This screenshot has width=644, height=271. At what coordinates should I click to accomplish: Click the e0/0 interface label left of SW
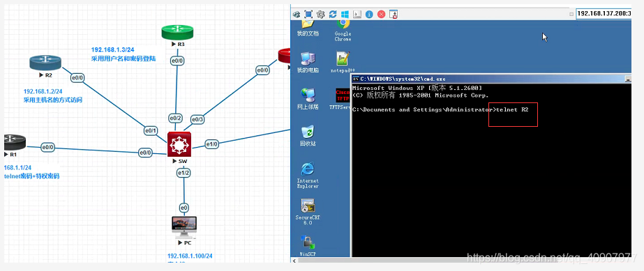[145, 153]
